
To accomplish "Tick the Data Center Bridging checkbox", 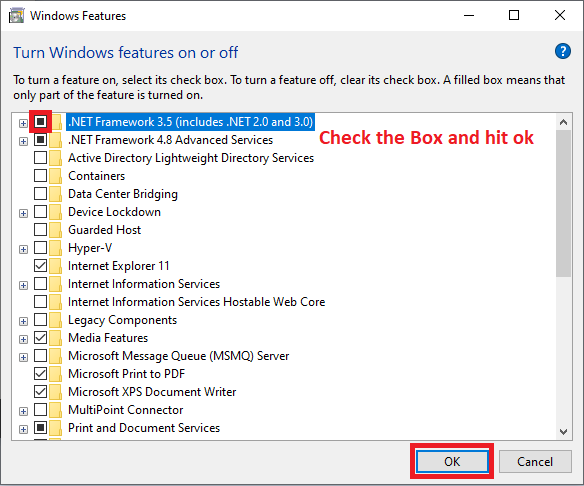I will [40, 194].
